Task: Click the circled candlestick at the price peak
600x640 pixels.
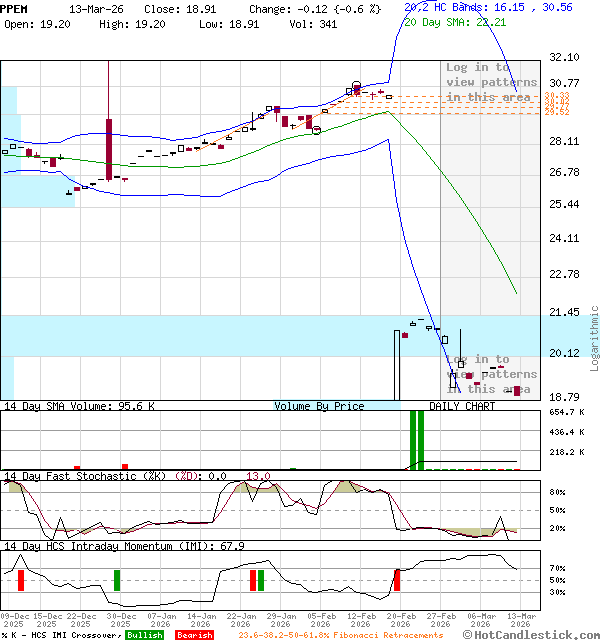Action: click(x=357, y=87)
